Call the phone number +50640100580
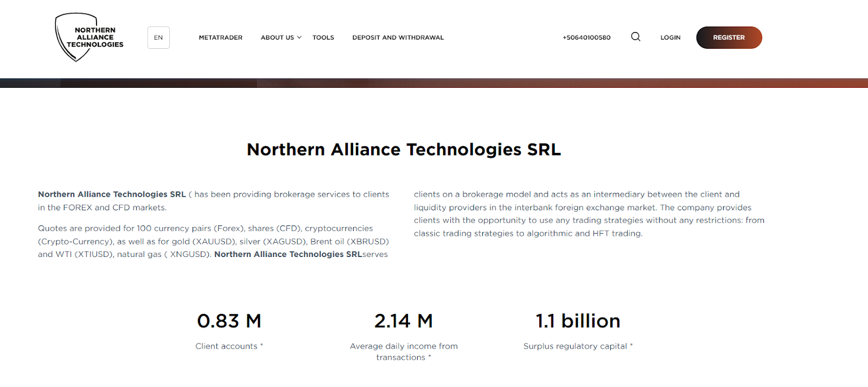Screen dimensions: 868x387 586,37
